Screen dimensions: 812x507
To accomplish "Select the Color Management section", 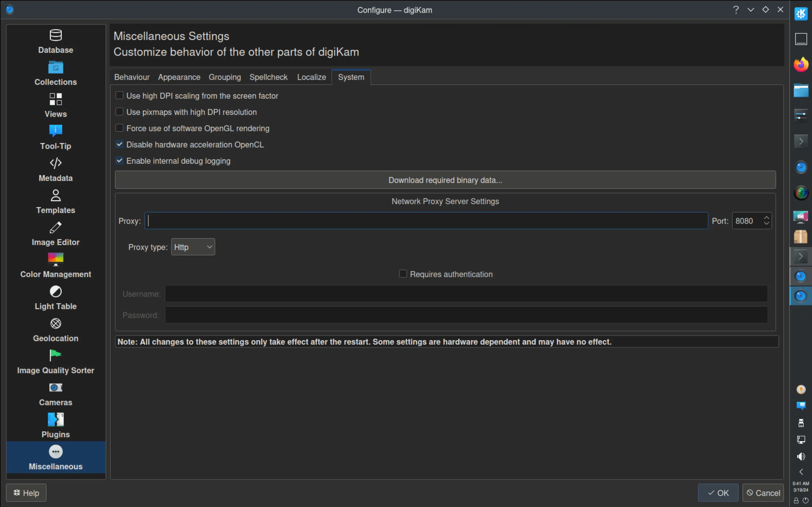I will (x=55, y=264).
